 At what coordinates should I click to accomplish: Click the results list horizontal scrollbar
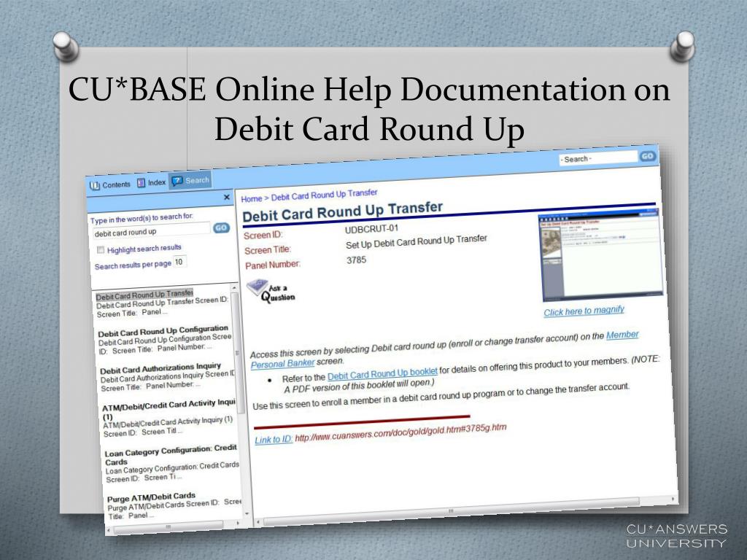pos(168,526)
